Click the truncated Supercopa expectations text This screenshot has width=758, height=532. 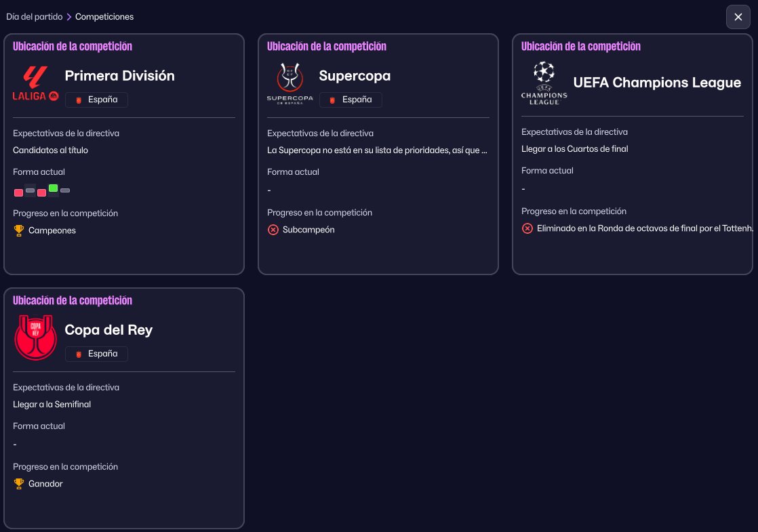tap(377, 150)
